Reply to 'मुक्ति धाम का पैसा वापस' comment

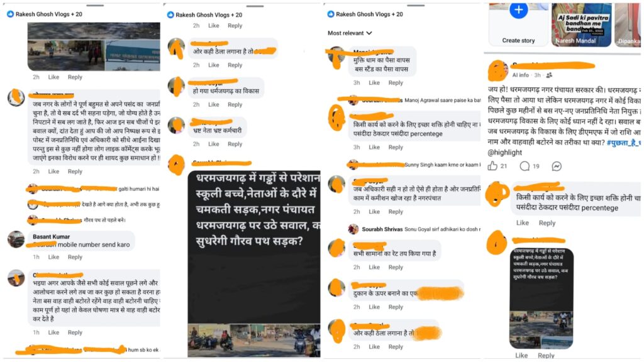click(x=396, y=82)
